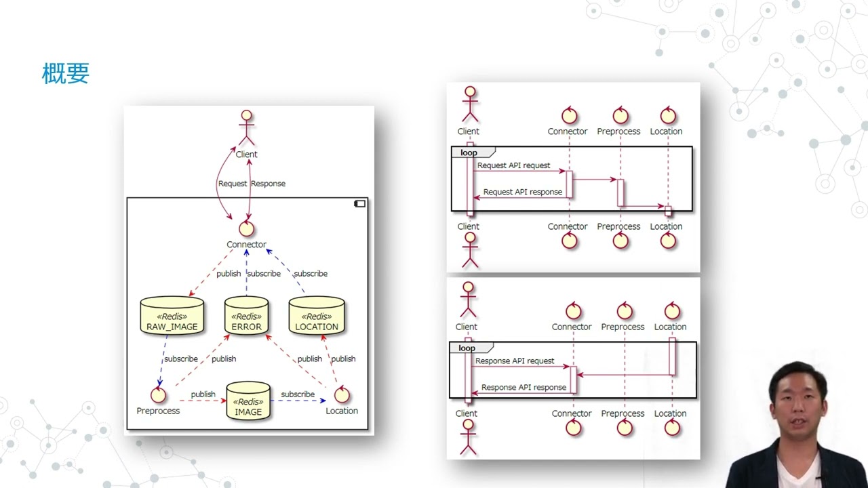Select the Connector circle in the component diagram
Screen dimensions: 868x488
point(246,228)
